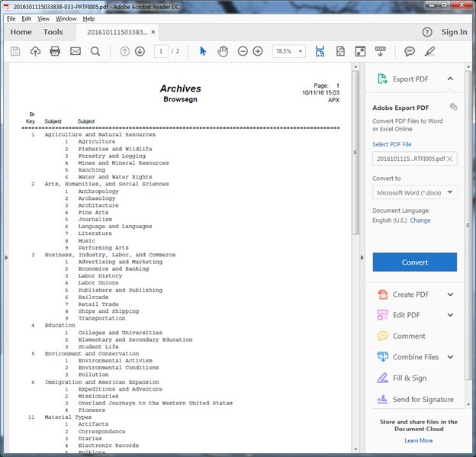Viewport: 476px width, 457px height.
Task: Send file by email envelope icon
Action: (76, 51)
